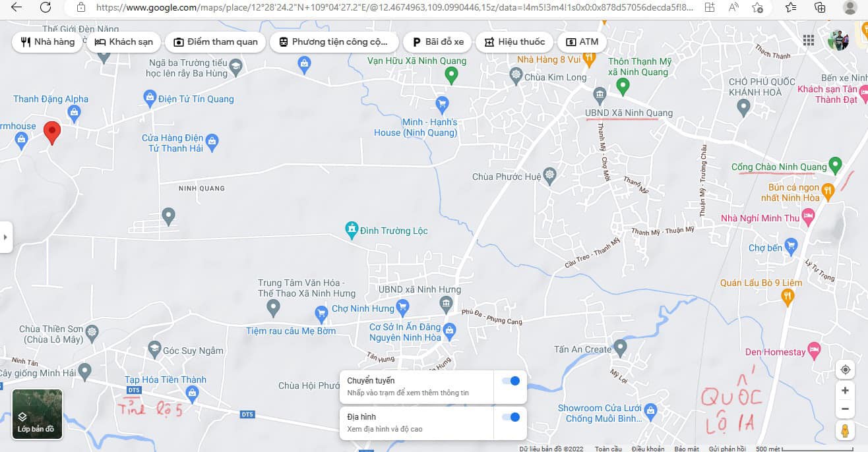Image resolution: width=868 pixels, height=452 pixels.
Task: Click the red location pin marker
Action: tap(52, 132)
